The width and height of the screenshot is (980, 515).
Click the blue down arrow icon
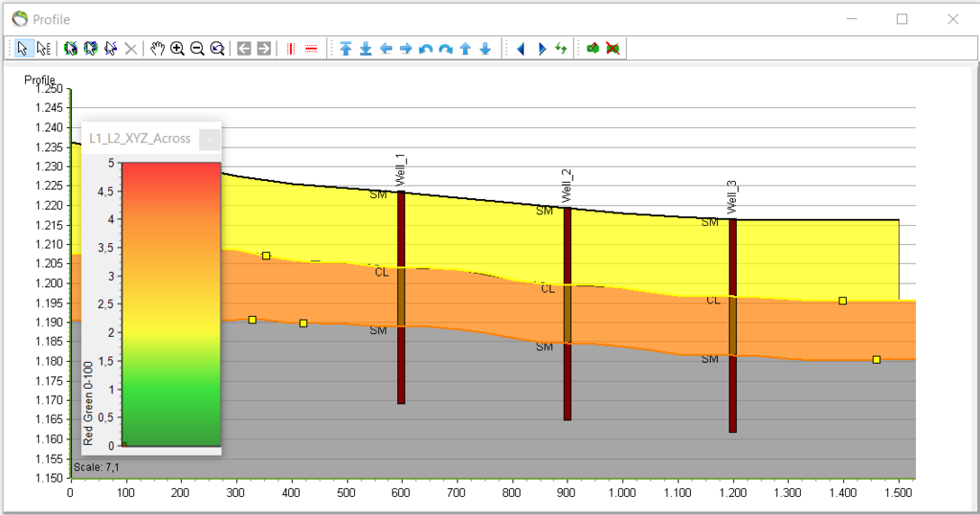(x=485, y=49)
